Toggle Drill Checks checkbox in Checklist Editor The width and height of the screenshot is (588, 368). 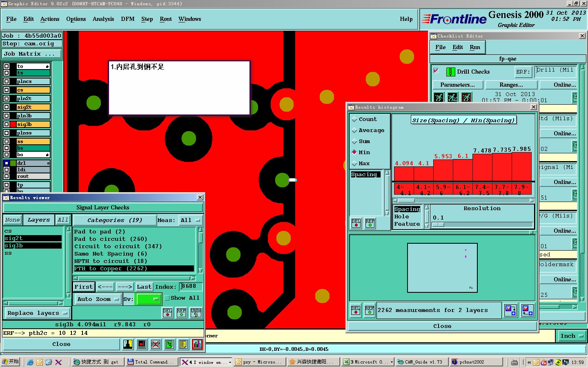(436, 71)
